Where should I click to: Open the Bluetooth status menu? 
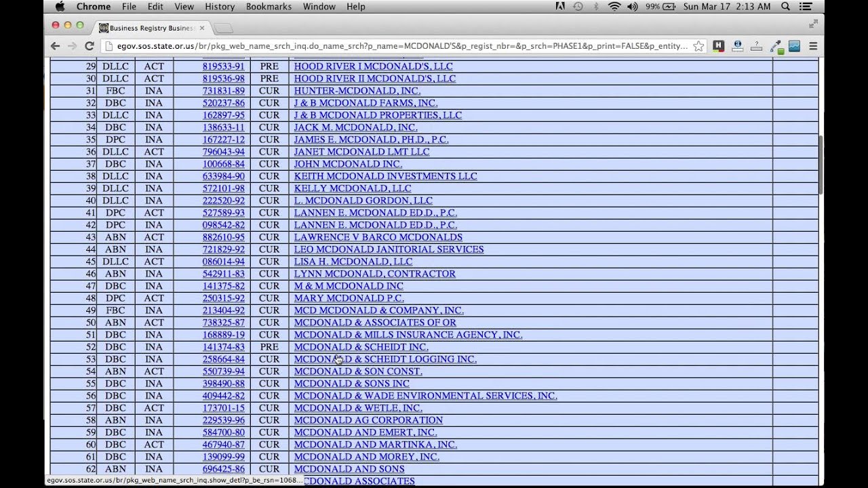[x=597, y=6]
